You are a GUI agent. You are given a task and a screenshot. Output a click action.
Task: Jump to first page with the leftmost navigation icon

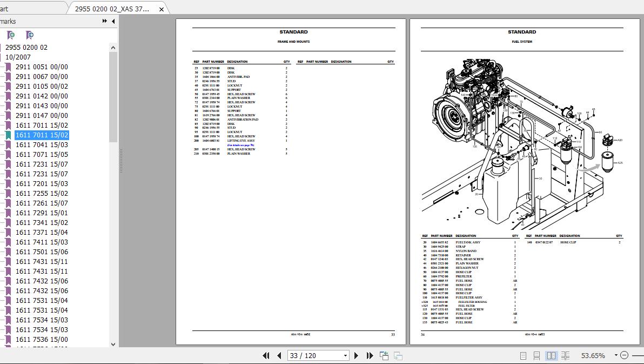click(x=266, y=355)
